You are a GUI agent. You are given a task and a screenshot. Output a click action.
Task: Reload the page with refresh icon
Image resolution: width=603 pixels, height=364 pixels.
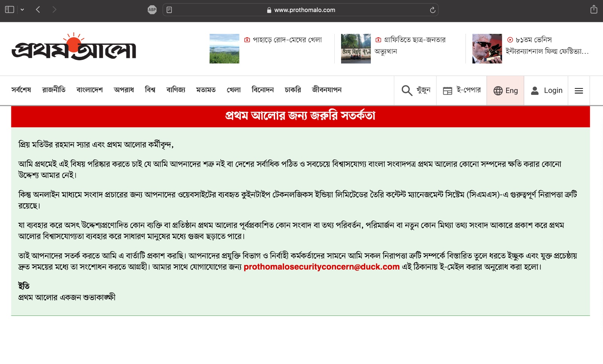tap(432, 10)
